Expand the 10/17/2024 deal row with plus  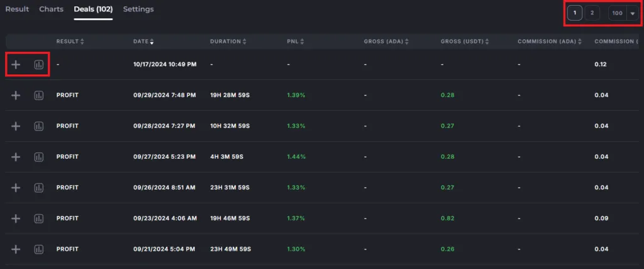(x=16, y=65)
